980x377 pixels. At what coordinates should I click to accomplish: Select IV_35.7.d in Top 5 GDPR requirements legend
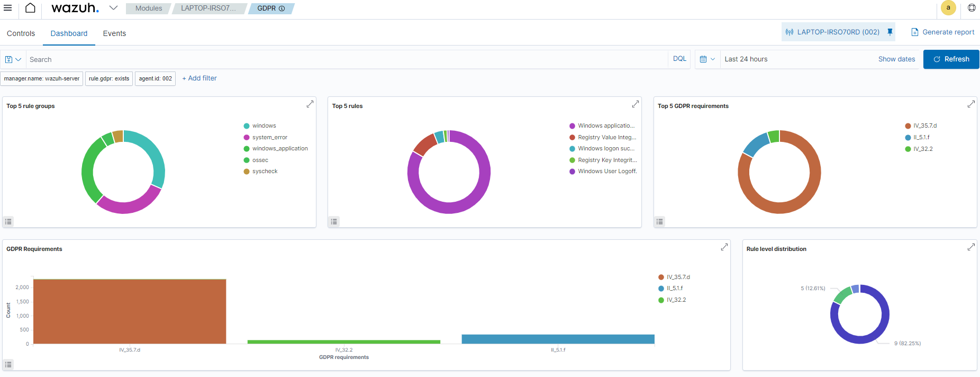tap(921, 126)
